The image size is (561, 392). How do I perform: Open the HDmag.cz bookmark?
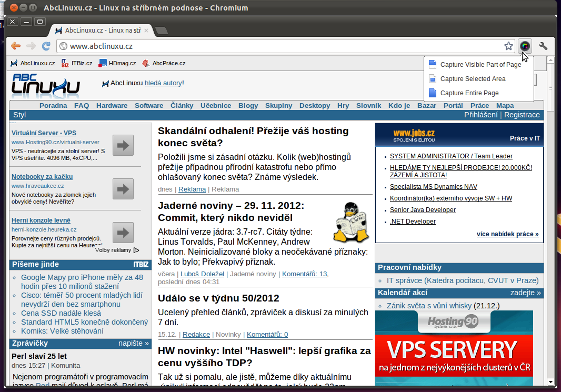pyautogui.click(x=117, y=63)
